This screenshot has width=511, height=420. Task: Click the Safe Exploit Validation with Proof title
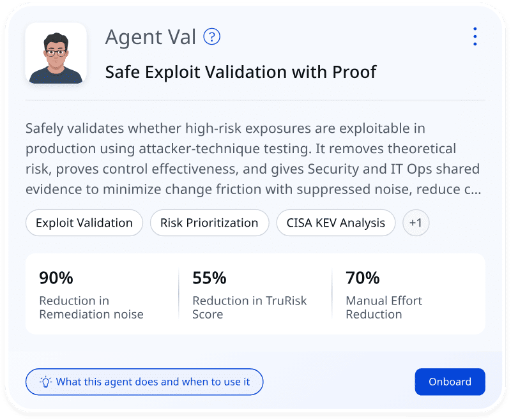241,71
